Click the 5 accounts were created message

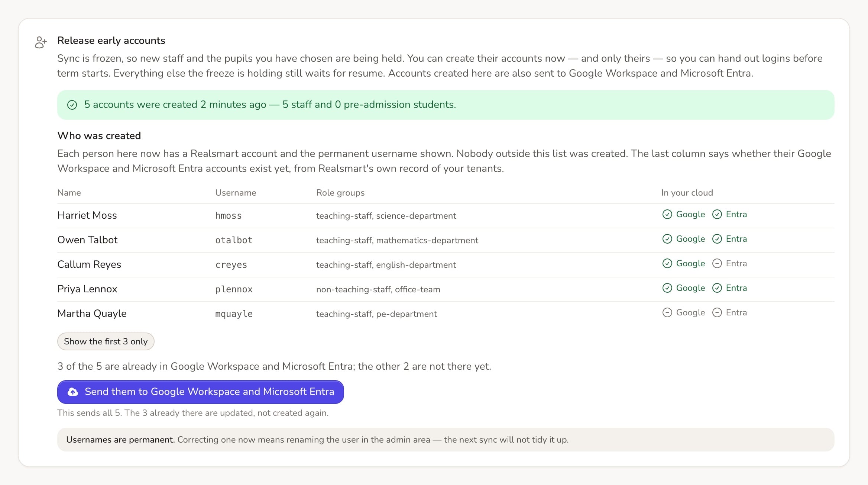click(270, 105)
